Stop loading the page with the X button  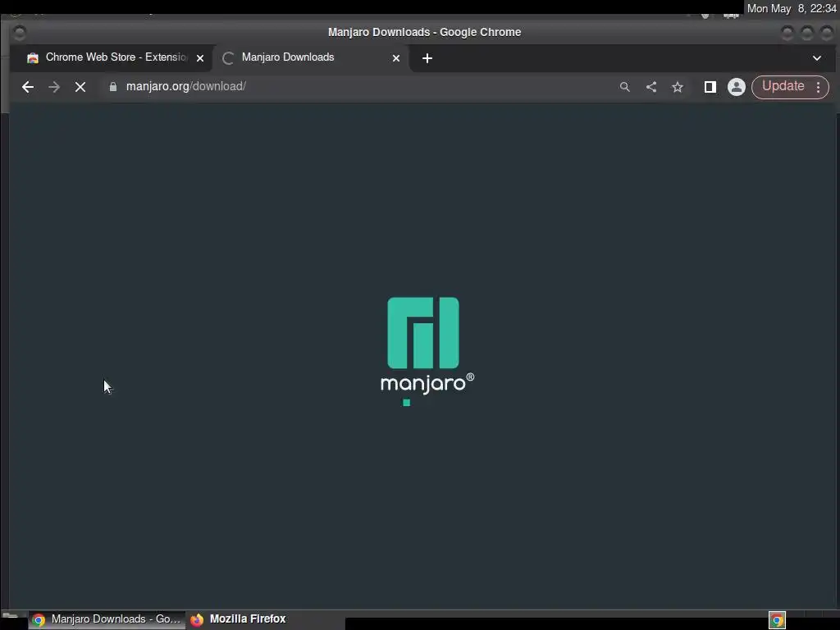click(x=80, y=87)
